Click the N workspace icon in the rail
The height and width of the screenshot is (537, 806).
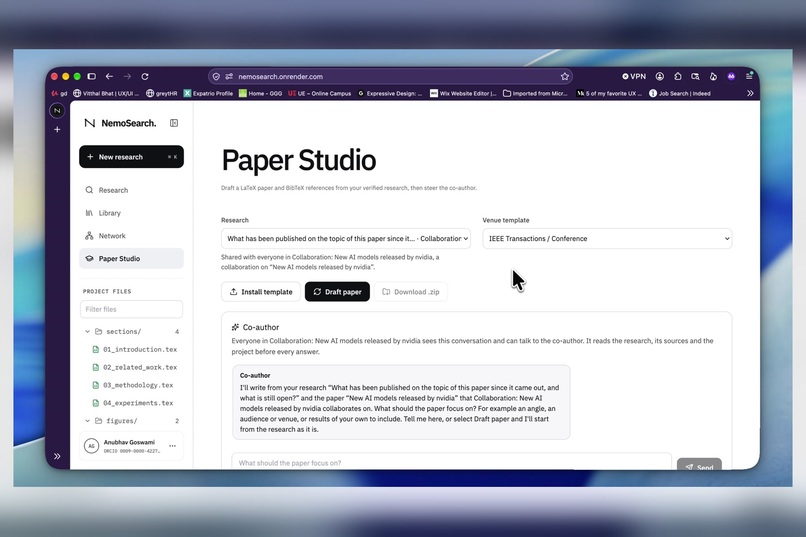click(x=57, y=110)
